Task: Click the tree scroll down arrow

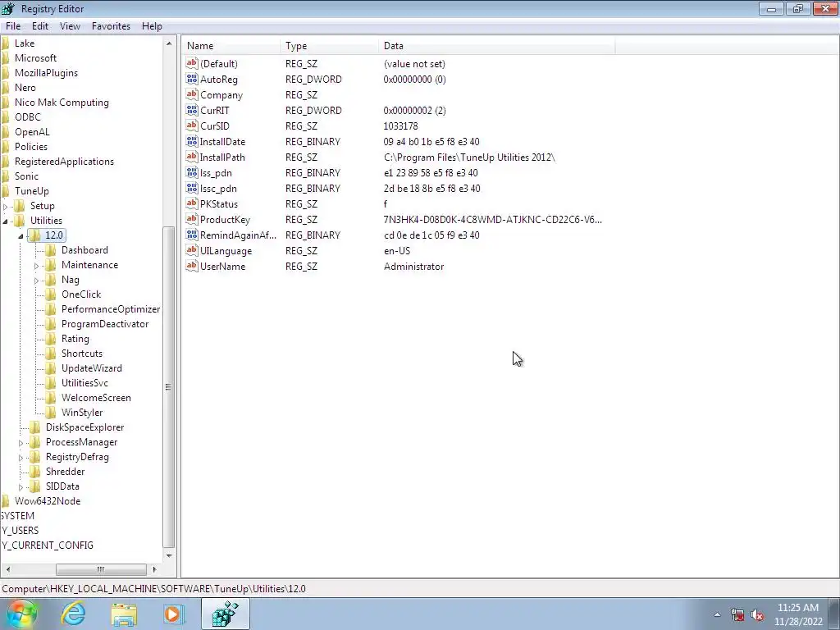Action: (x=169, y=556)
